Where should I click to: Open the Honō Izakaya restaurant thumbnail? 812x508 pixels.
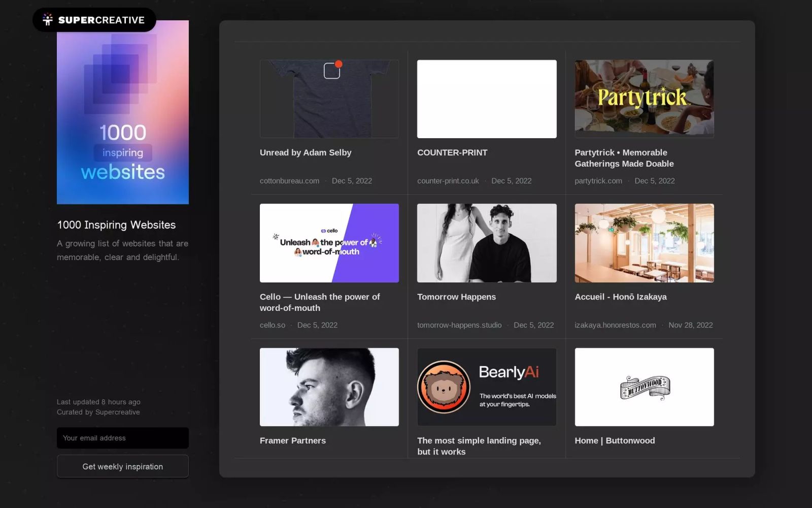tap(644, 243)
